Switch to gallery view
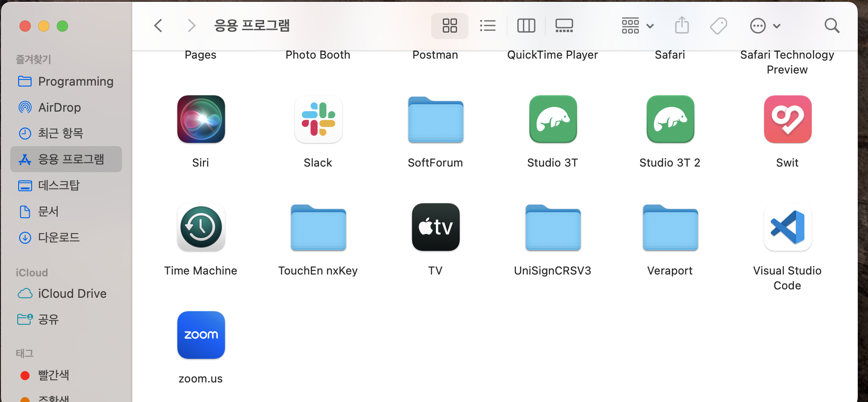 pyautogui.click(x=564, y=26)
